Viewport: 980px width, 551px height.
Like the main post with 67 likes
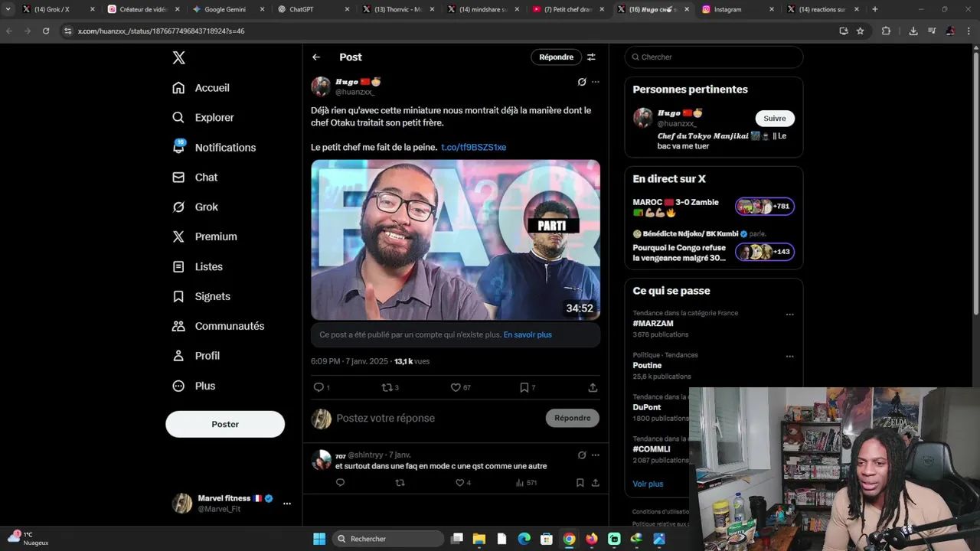point(456,388)
